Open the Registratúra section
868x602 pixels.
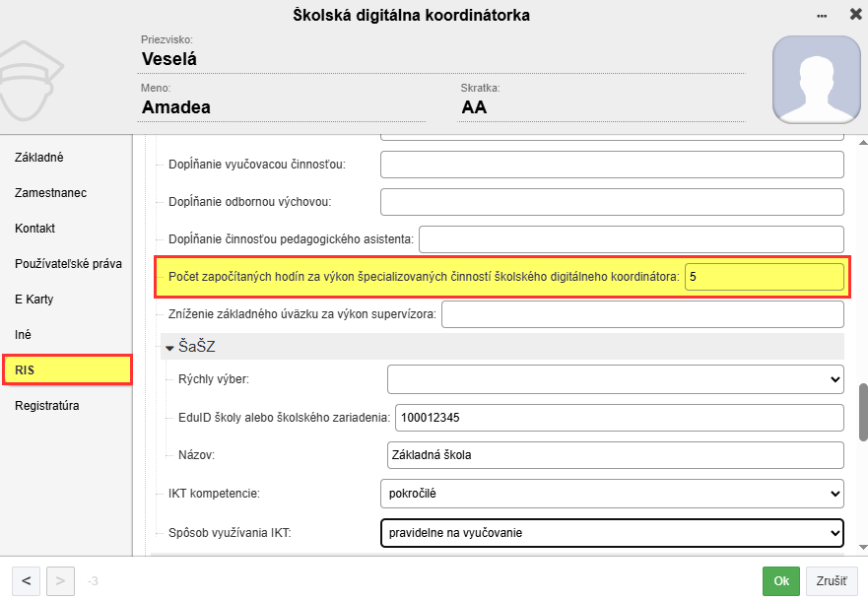click(47, 405)
